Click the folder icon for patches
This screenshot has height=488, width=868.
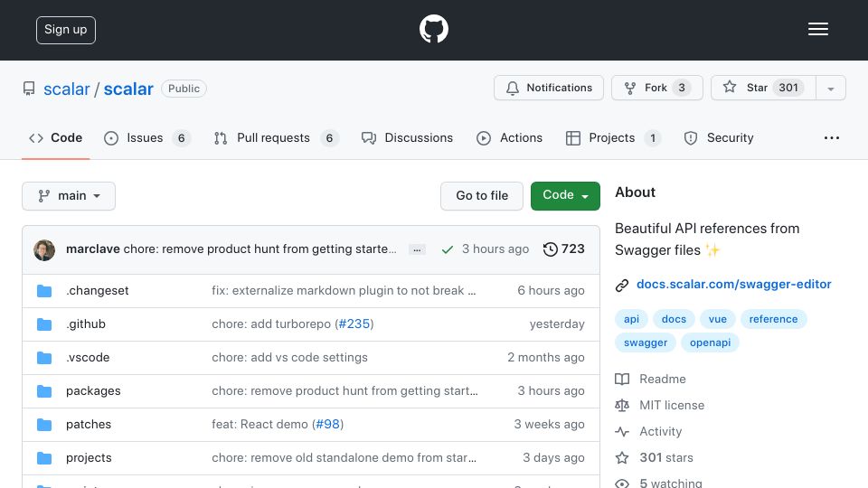coord(44,425)
